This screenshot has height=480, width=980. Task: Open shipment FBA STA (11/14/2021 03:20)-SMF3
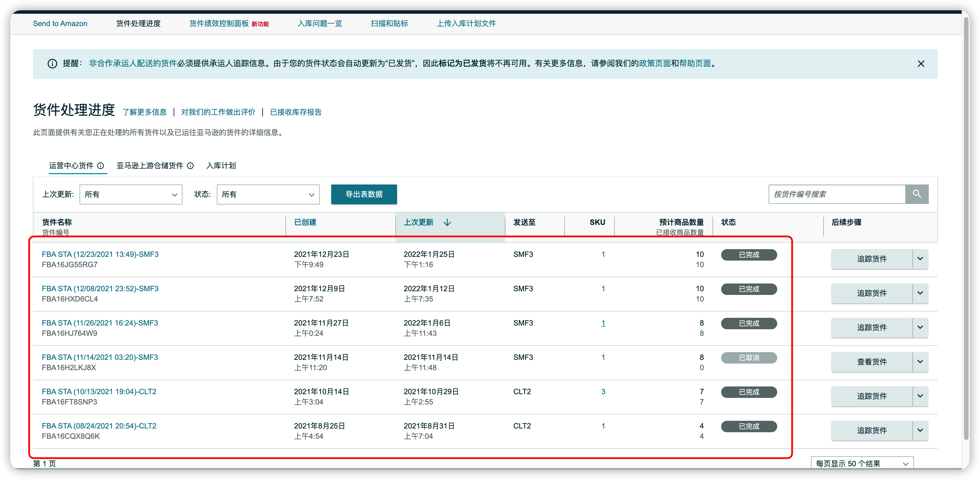(100, 357)
